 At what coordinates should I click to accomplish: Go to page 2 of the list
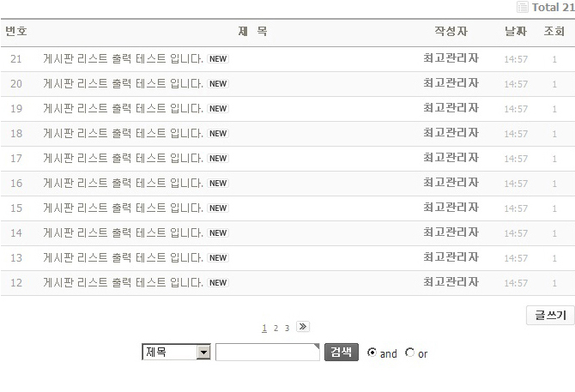click(275, 328)
